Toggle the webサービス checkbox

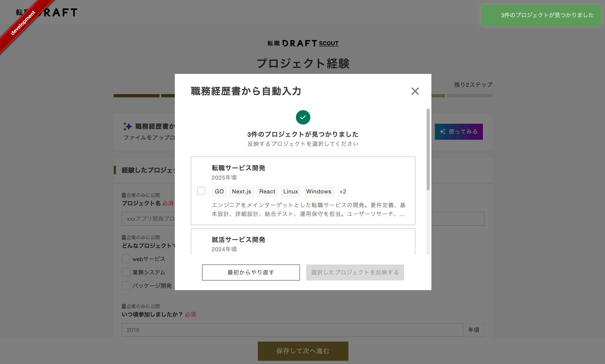[x=126, y=259]
